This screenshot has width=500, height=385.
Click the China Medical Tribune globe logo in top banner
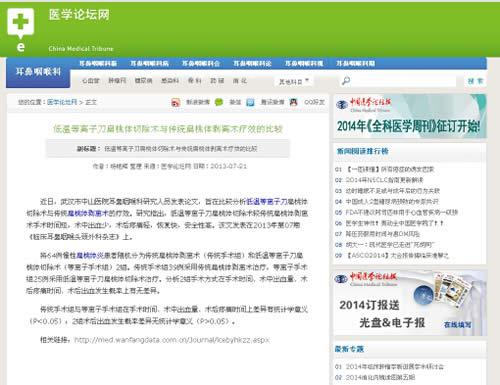pos(342,104)
